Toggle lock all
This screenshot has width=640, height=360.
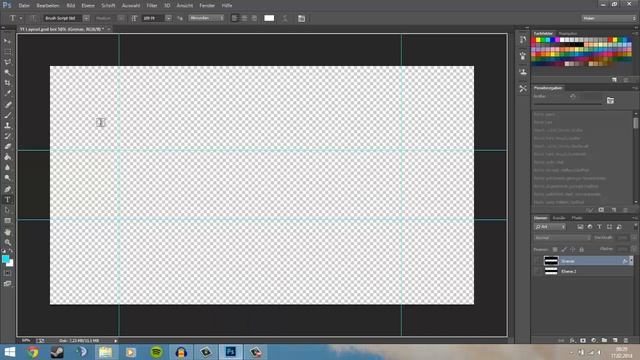(582, 249)
